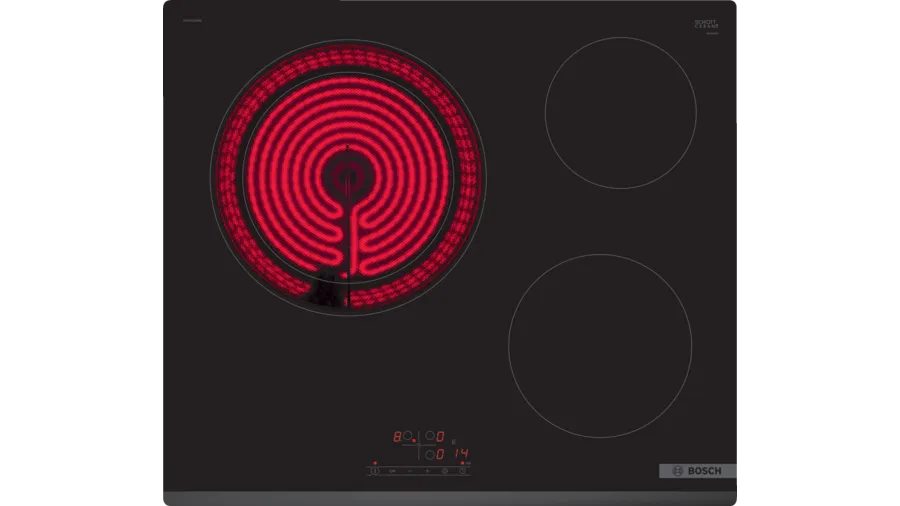Select the upper right zone selector circle
The height and width of the screenshot is (506, 900).
click(430, 436)
